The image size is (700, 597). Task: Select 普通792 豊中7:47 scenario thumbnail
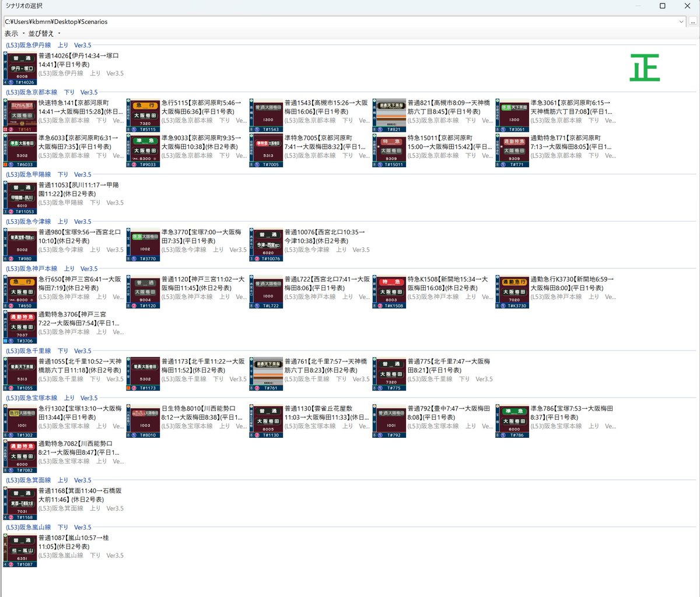(x=389, y=421)
